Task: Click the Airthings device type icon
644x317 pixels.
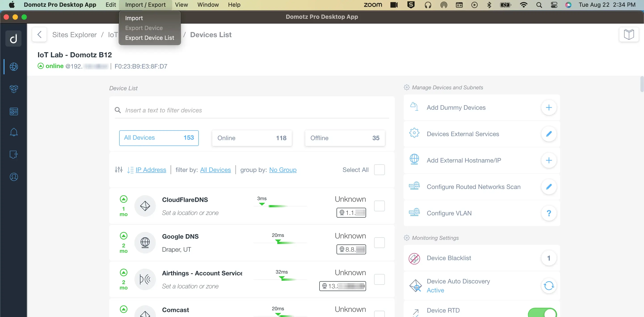Action: (145, 279)
